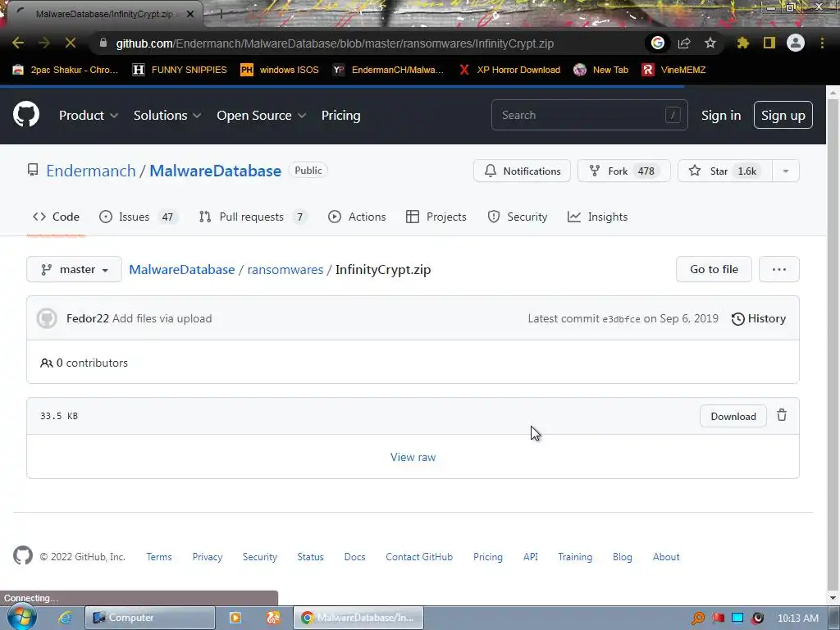The image size is (840, 630).
Task: Open the Open Source dropdown
Action: pyautogui.click(x=262, y=115)
